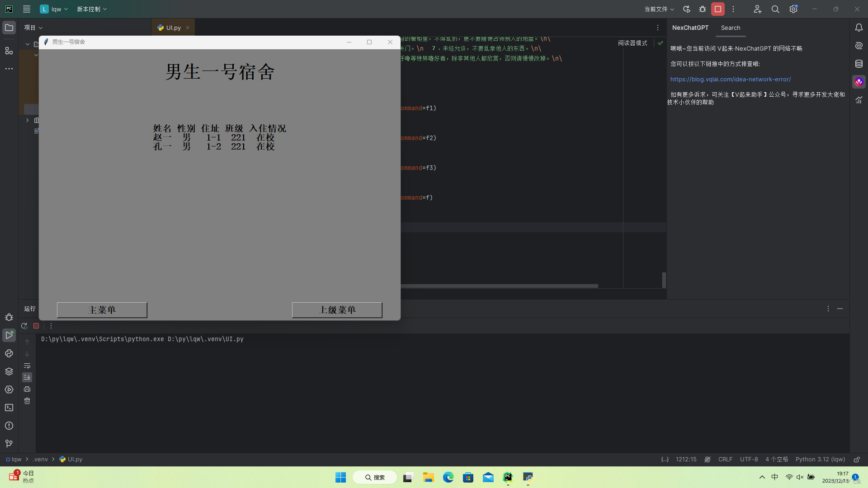Open run panel more options ellipsis

(51, 326)
